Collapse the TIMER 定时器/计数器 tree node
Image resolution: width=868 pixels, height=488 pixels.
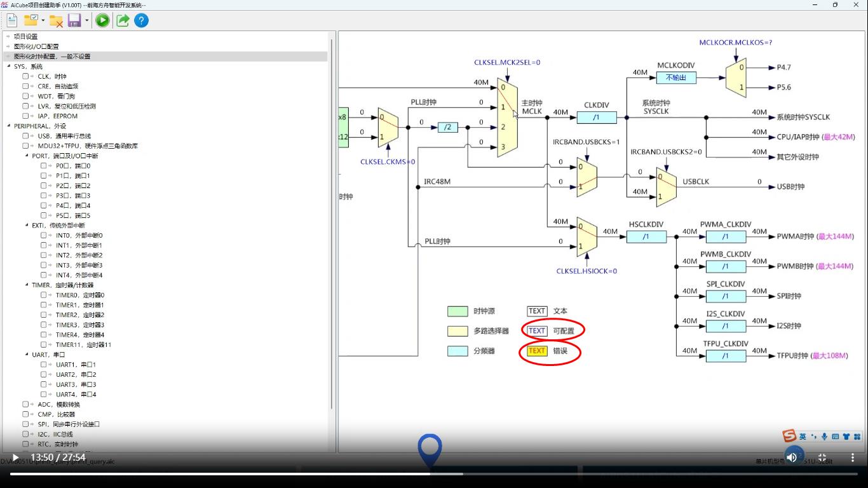(x=27, y=285)
